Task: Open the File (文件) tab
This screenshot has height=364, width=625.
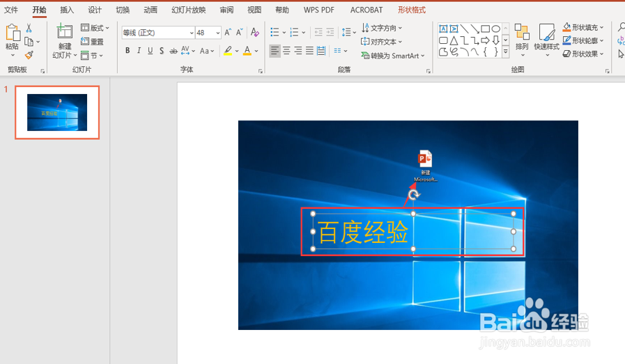Action: pyautogui.click(x=11, y=10)
